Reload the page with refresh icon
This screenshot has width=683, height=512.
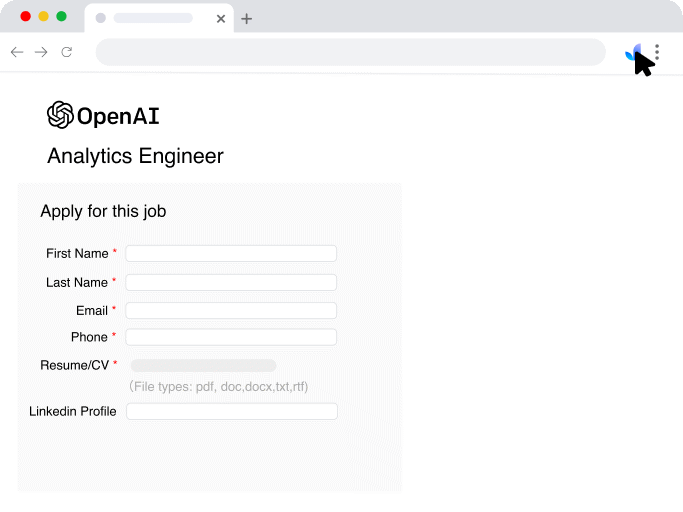point(67,52)
